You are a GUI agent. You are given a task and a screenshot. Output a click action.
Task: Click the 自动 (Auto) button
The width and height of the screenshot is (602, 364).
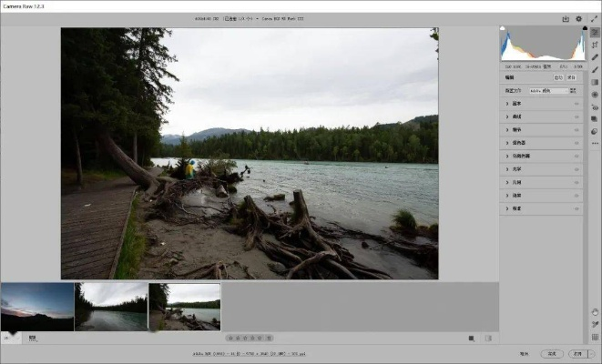[x=558, y=77]
